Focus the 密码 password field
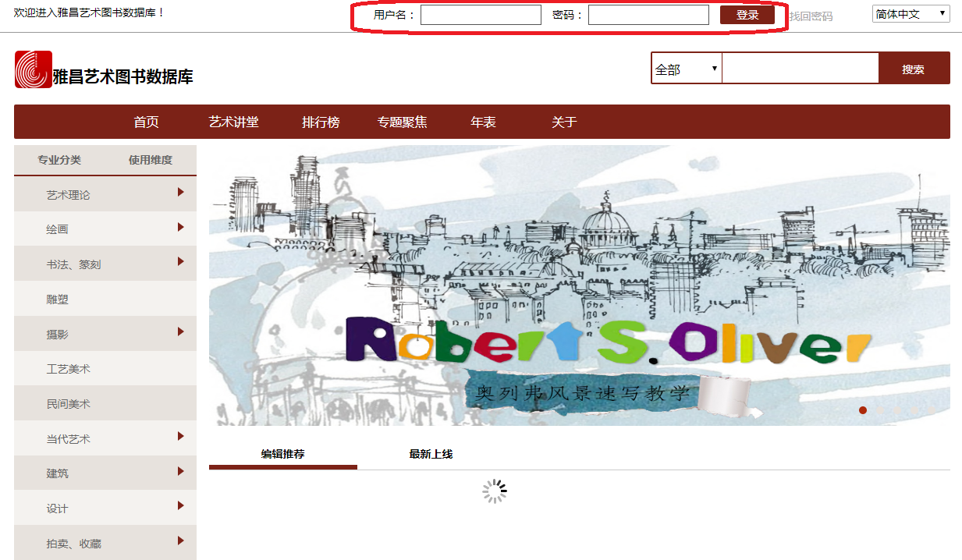 coord(648,15)
